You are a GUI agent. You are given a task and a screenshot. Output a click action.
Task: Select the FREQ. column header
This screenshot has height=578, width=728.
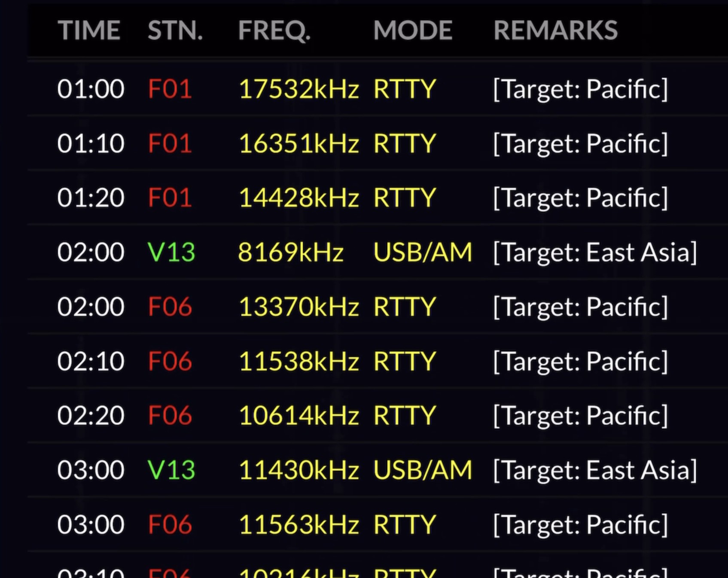[274, 30]
